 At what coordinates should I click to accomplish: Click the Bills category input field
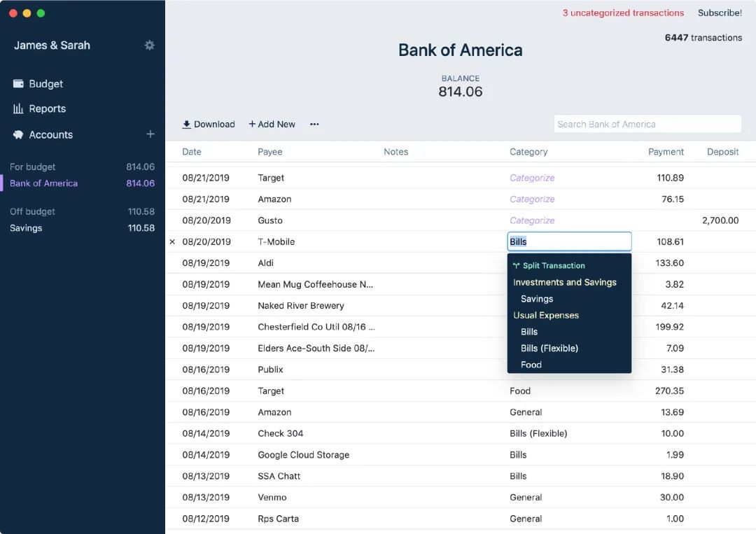(x=569, y=241)
